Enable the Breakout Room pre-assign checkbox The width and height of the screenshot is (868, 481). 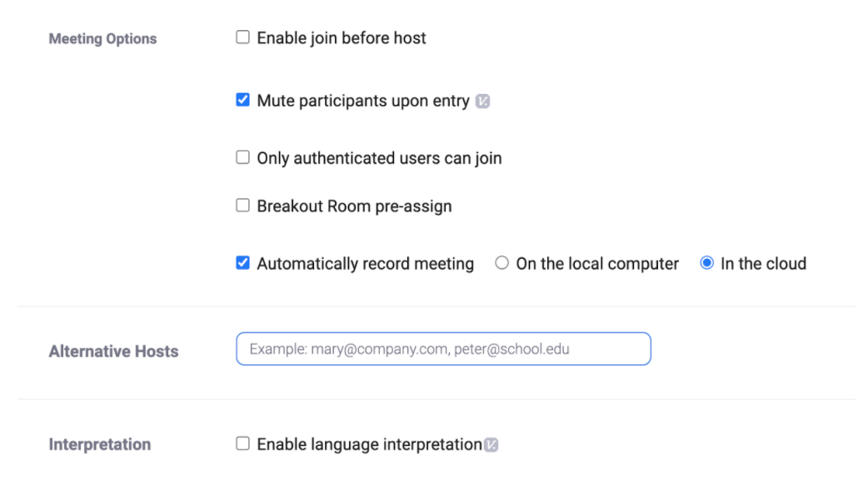pos(242,206)
